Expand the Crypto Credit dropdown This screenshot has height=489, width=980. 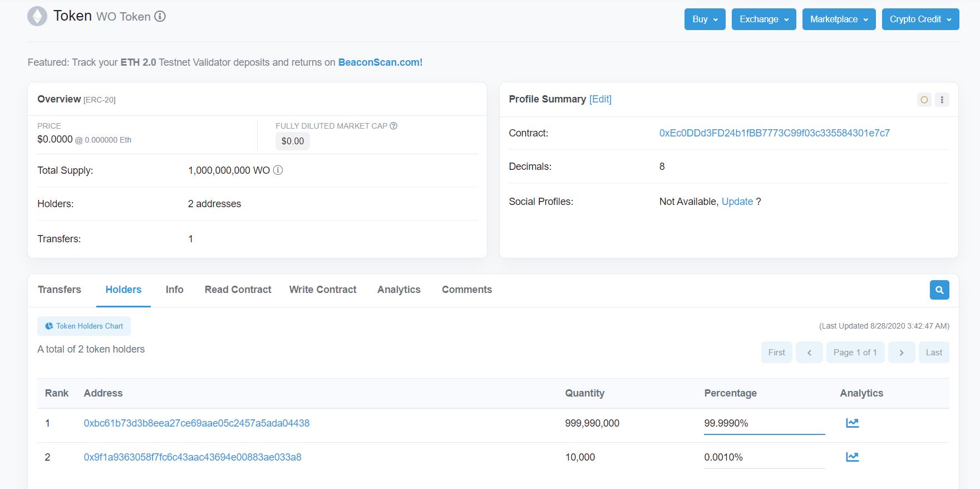pos(920,19)
